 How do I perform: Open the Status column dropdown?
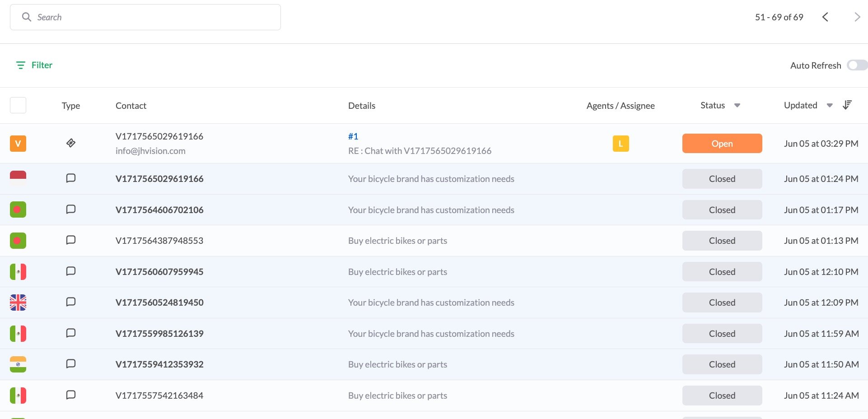click(737, 105)
